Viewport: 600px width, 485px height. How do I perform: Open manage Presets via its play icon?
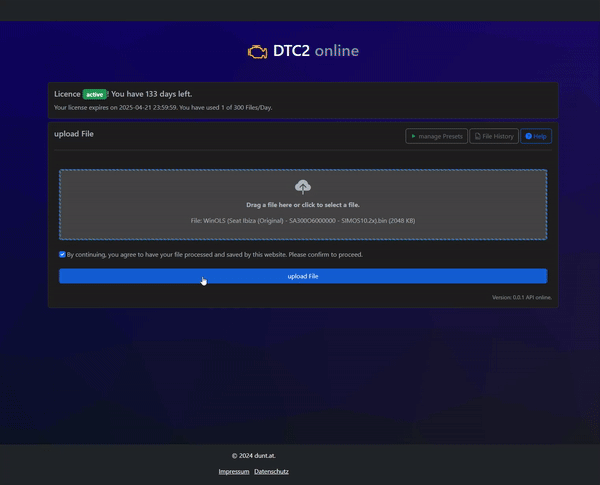[x=412, y=136]
